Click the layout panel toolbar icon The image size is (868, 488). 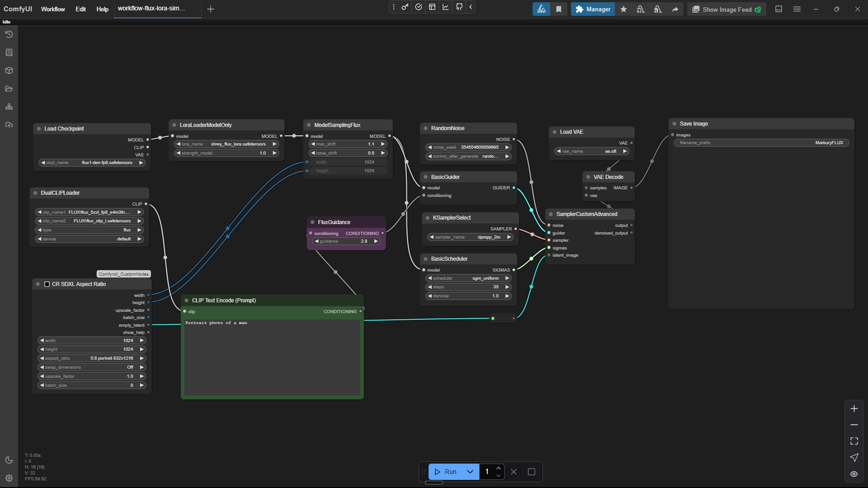tap(432, 7)
